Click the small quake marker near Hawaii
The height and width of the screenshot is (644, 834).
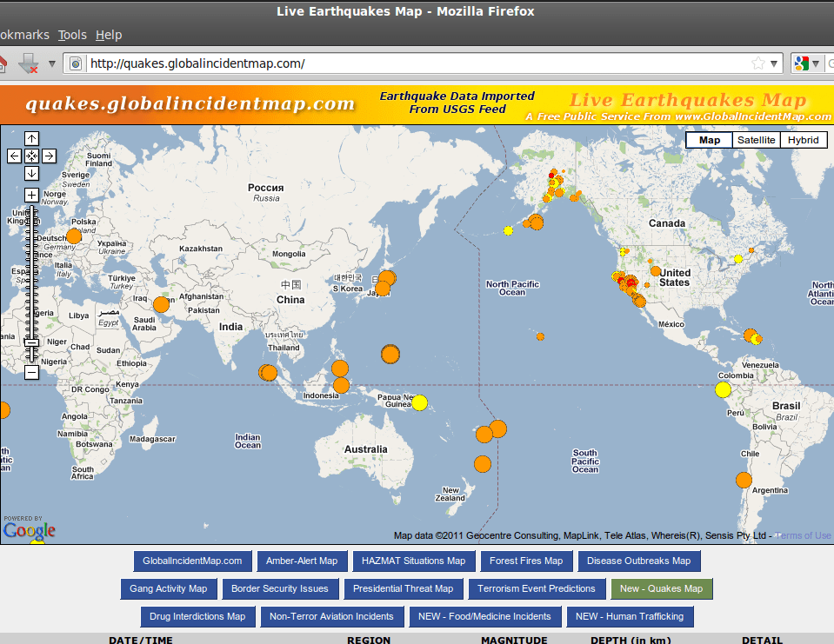pyautogui.click(x=540, y=336)
